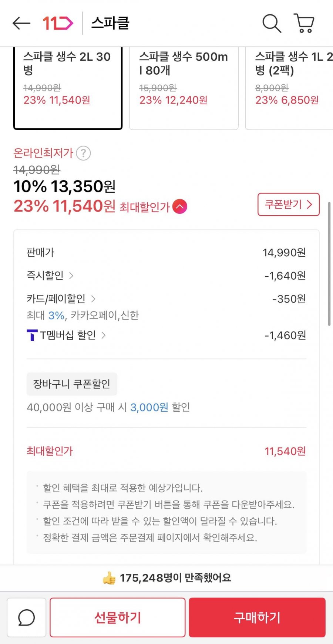Tap the thumbs-up satisfaction icon
333x644 pixels.
[x=109, y=578]
